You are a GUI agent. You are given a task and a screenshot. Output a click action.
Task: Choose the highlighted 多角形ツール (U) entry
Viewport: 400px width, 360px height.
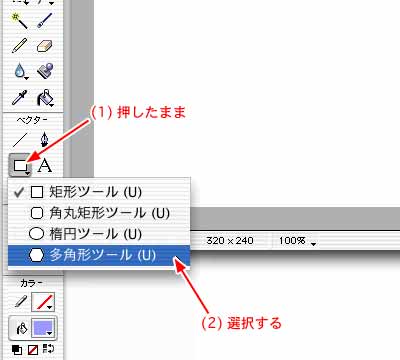point(99,255)
